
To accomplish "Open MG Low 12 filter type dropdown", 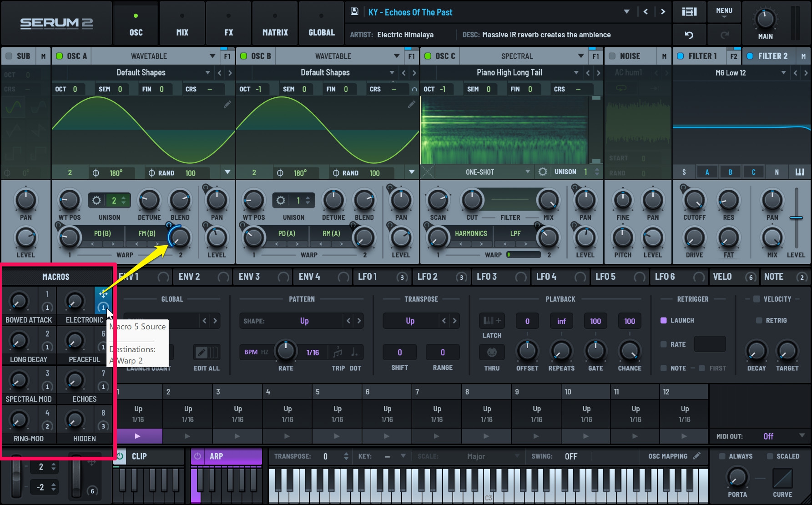I will (783, 73).
